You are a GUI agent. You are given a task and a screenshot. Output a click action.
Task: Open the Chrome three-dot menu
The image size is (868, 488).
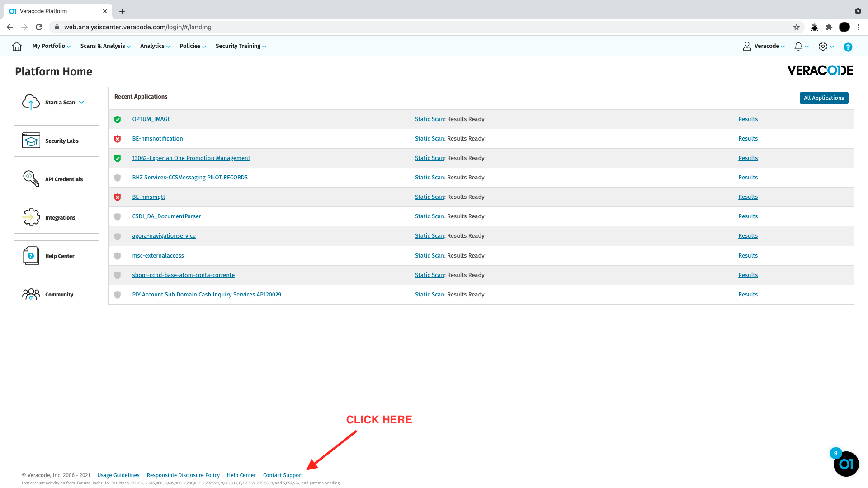(x=858, y=27)
